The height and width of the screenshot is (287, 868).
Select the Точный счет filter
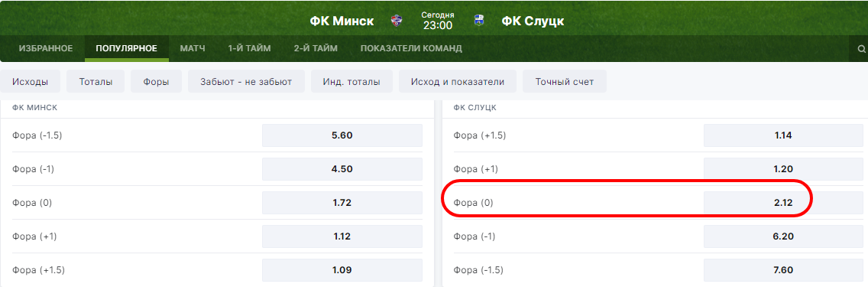pos(565,81)
